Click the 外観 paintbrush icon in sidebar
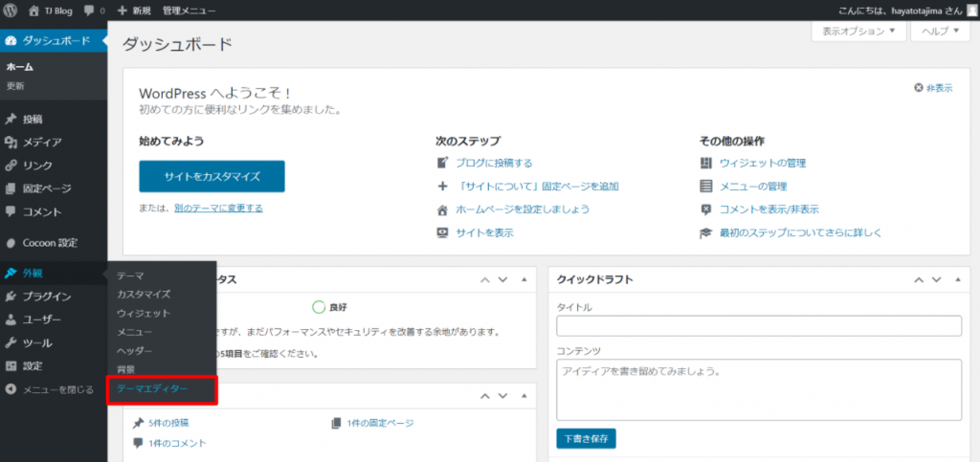980x462 pixels. [x=11, y=273]
